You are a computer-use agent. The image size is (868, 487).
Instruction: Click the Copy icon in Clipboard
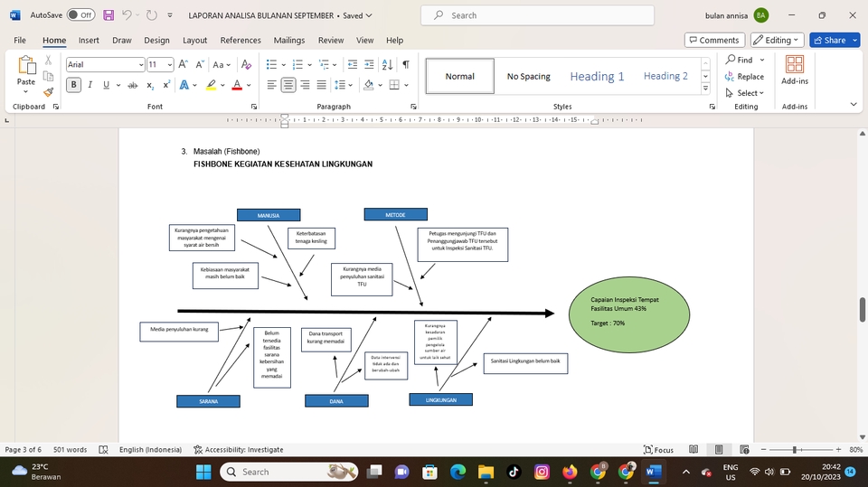[x=48, y=77]
